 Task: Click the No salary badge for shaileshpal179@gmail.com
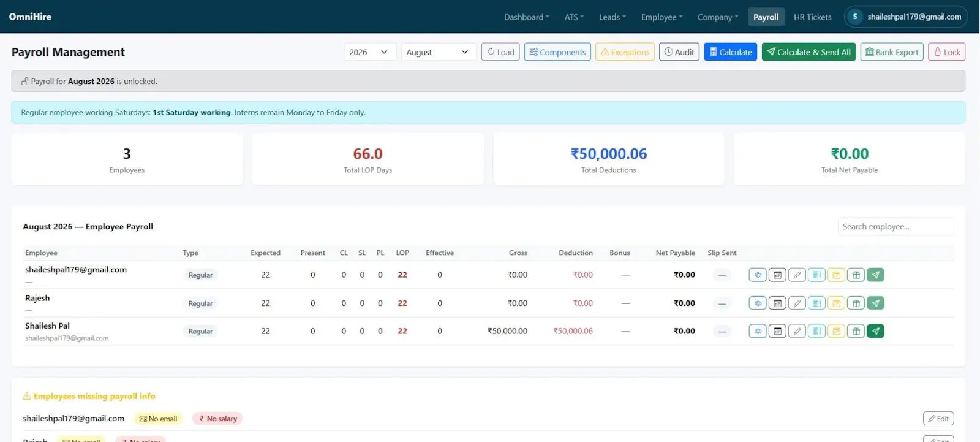coord(217,419)
